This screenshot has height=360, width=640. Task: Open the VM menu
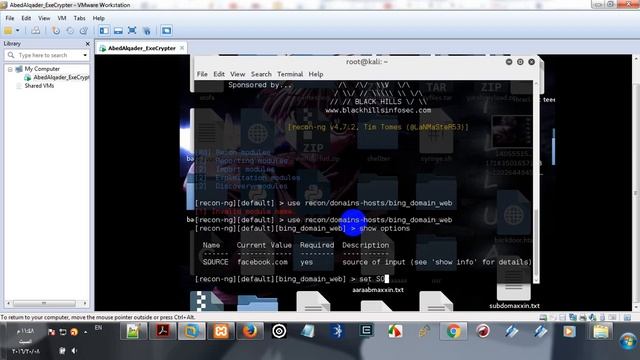(62, 18)
